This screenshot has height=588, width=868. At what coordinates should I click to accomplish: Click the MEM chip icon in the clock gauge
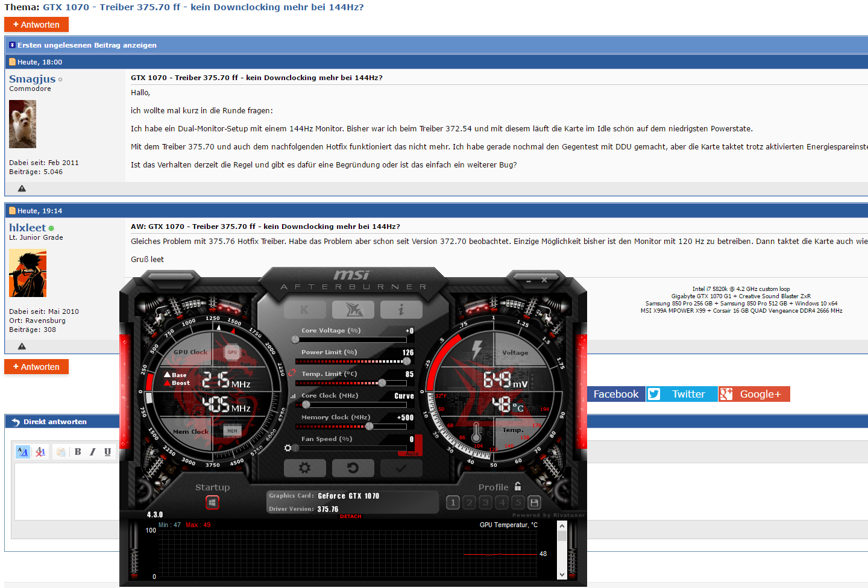point(233,430)
